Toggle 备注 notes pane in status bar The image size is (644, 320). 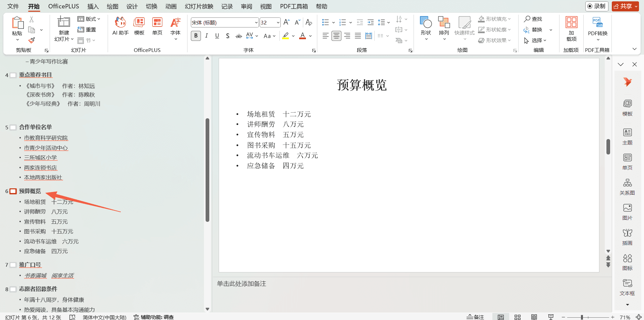(x=475, y=317)
